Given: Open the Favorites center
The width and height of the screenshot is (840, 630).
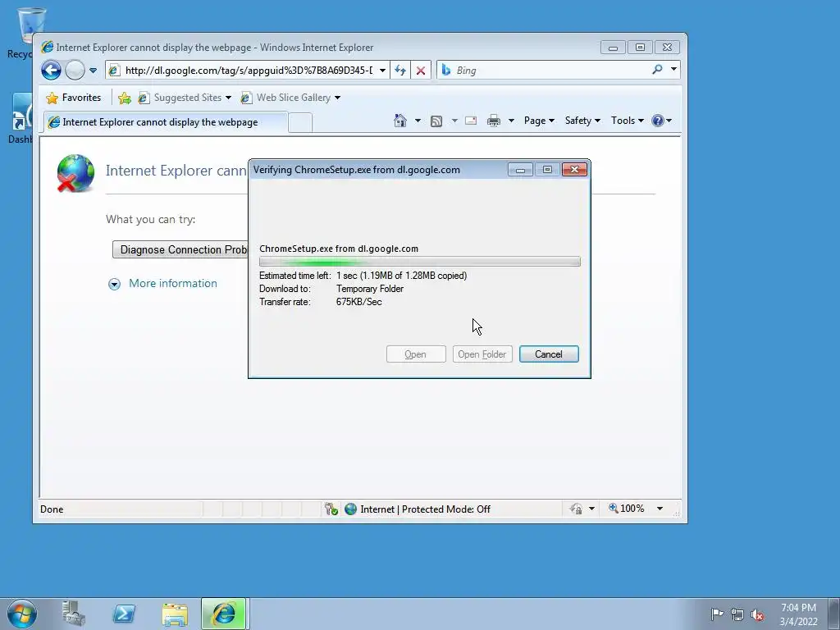Looking at the screenshot, I should [74, 98].
